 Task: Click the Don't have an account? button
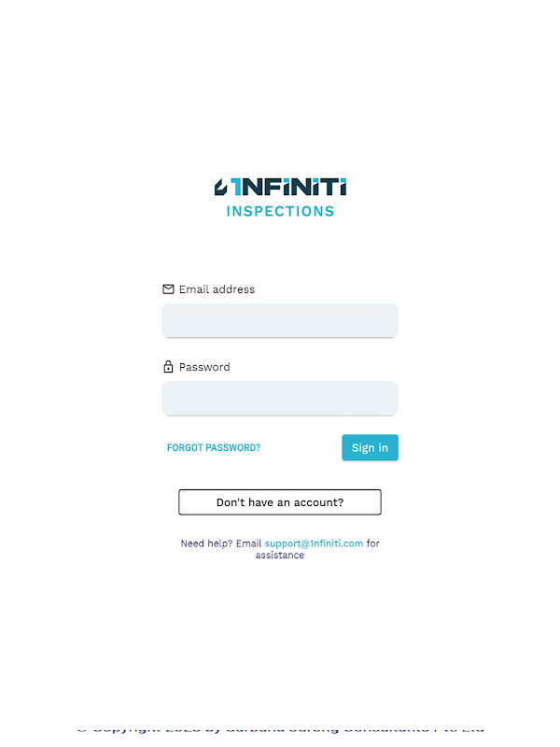coord(280,502)
